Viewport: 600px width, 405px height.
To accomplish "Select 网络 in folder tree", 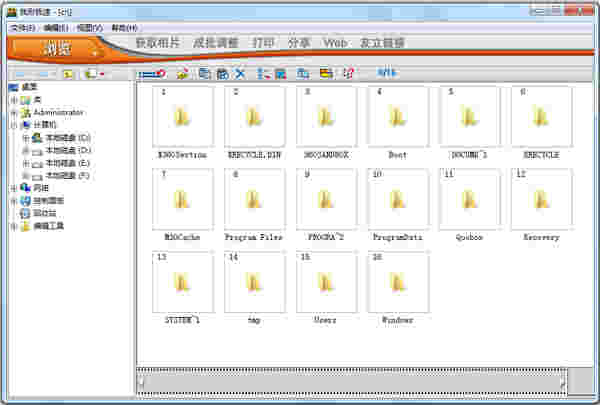I will click(x=41, y=188).
